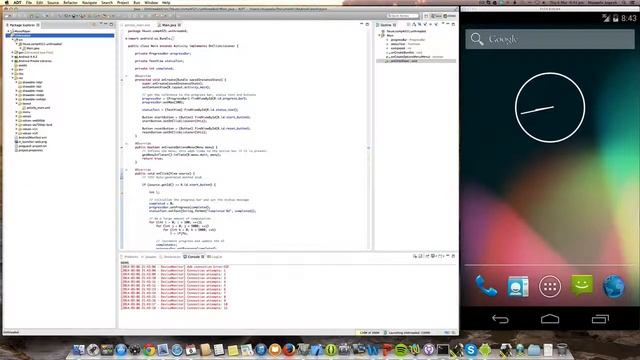This screenshot has height=360, width=640.
Task: Open the Phone app on the emulator
Action: pyautogui.click(x=486, y=286)
